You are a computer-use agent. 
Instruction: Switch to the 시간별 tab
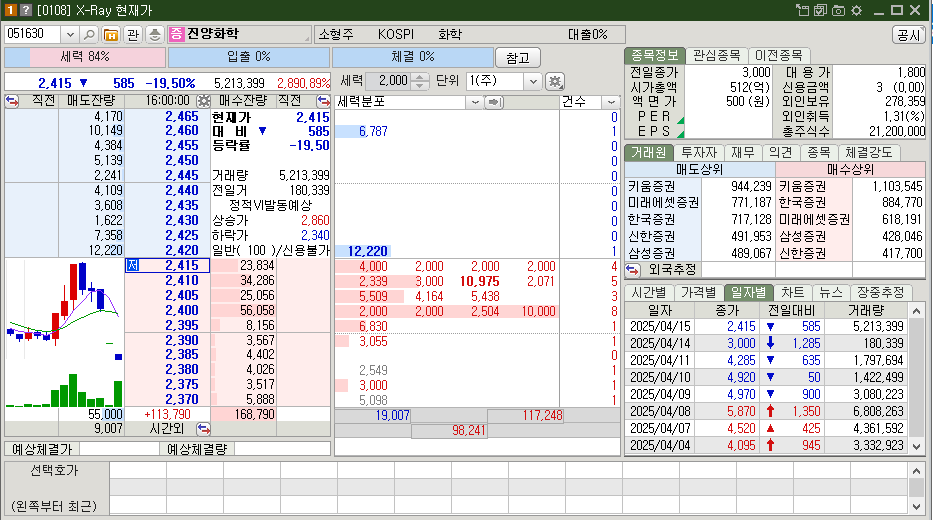click(649, 292)
